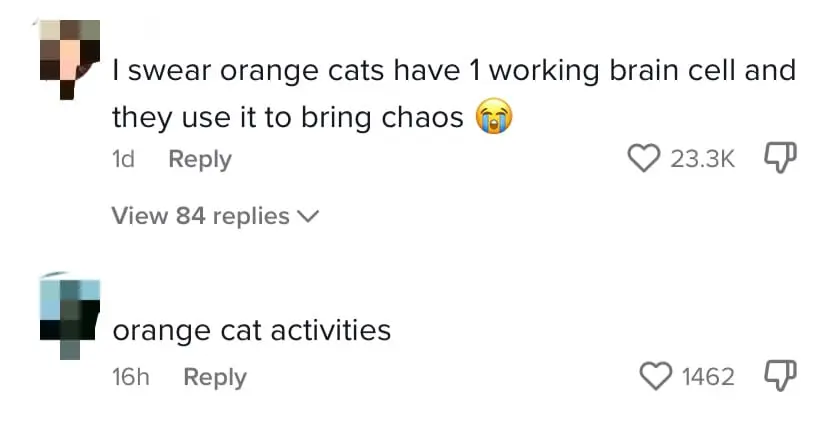Click the number 84 in the replies link
The image size is (828, 421).
(190, 216)
